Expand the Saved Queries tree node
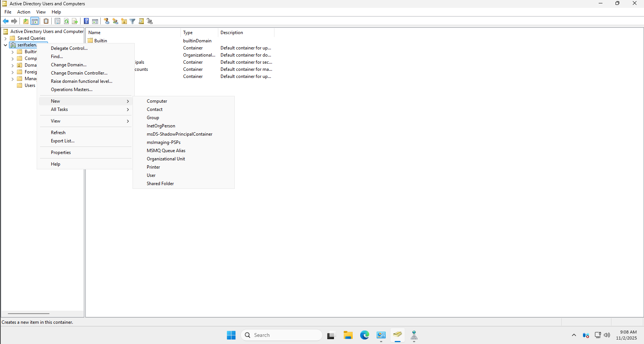Screen dimensions: 644x344 point(5,38)
